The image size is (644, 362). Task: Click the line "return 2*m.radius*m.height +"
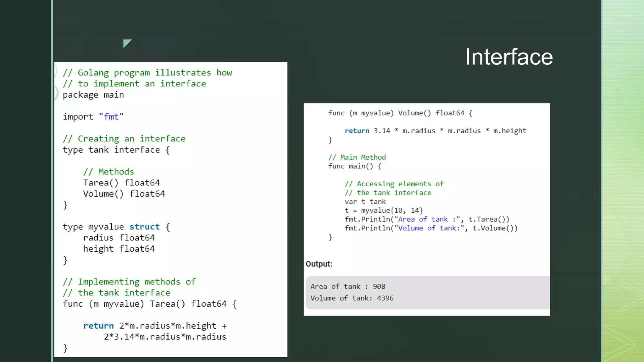coord(155,326)
